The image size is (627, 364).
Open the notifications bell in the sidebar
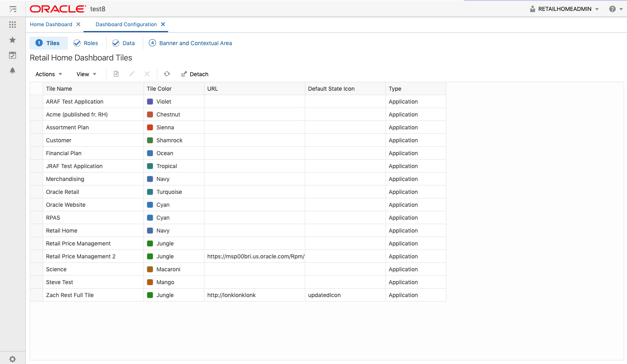(12, 70)
